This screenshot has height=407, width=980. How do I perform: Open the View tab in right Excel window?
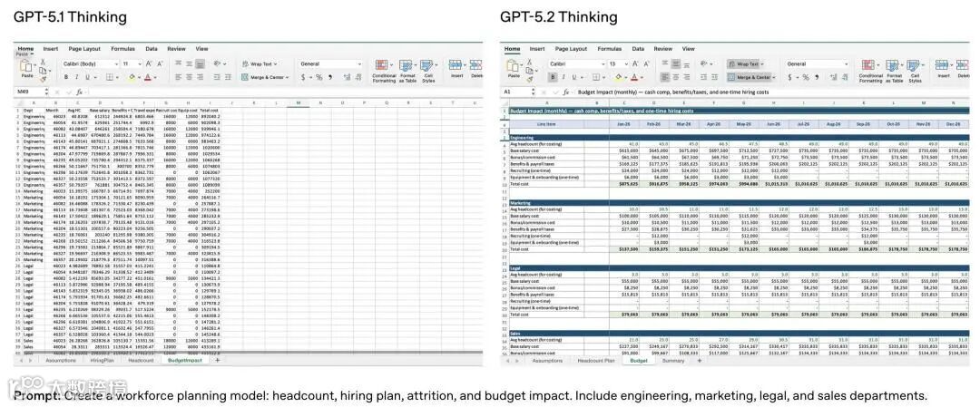[x=688, y=49]
